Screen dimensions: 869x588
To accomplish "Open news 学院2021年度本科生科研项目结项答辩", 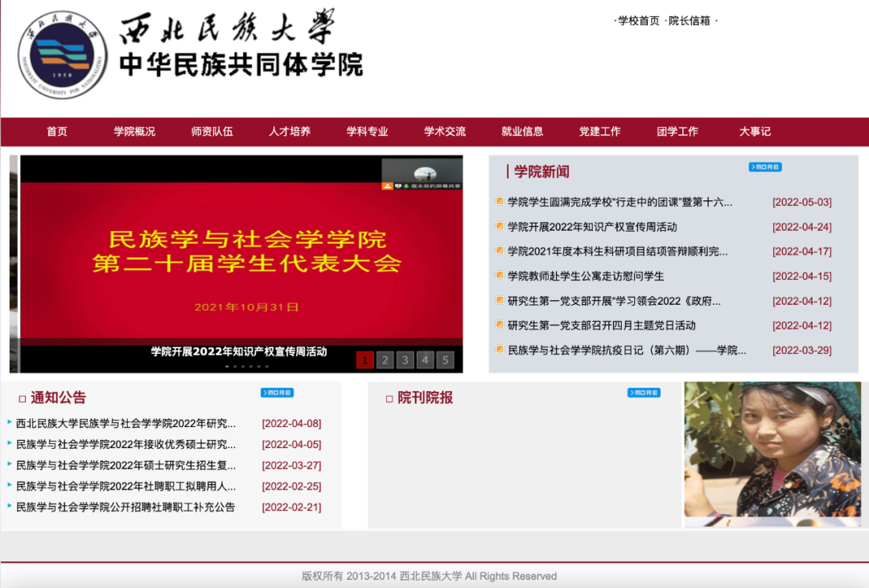I will tap(617, 251).
